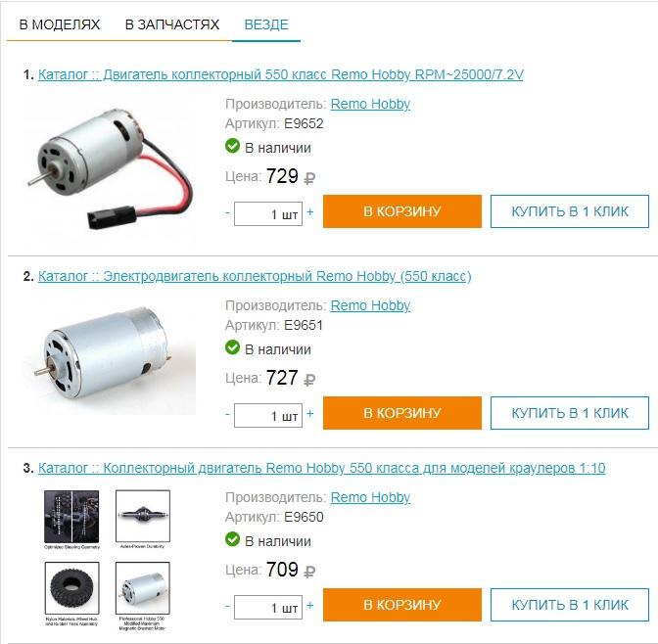Add item E9650 to cart with В КОРЗИНУ

[x=402, y=605]
